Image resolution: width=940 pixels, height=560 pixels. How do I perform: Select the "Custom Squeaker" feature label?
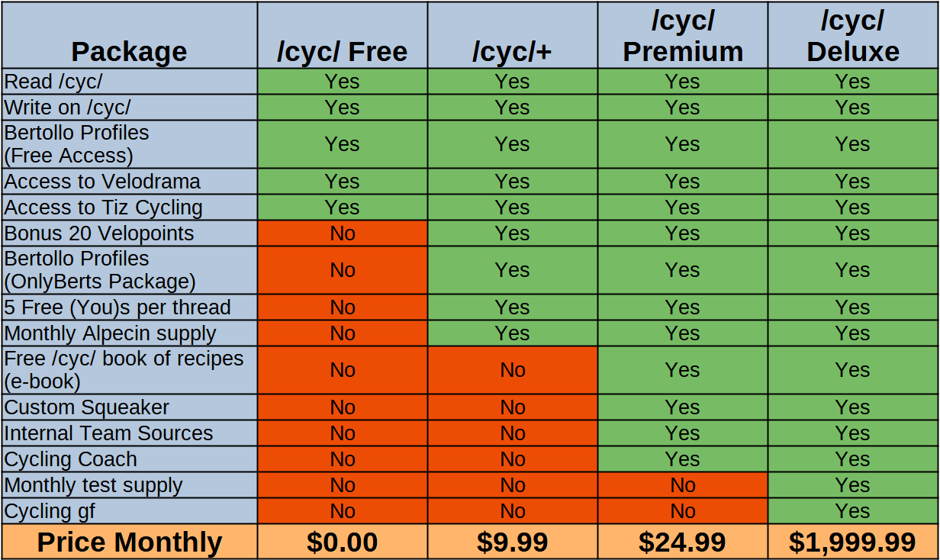[x=86, y=407]
